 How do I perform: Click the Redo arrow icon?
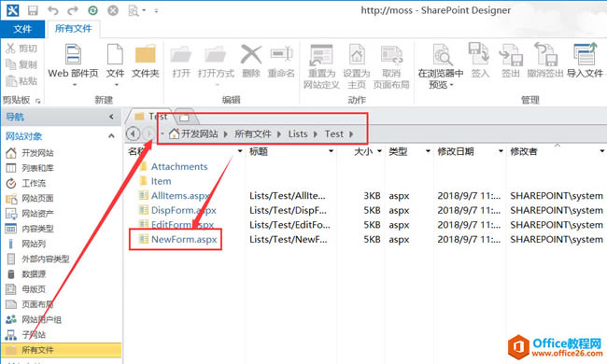pyautogui.click(x=73, y=10)
